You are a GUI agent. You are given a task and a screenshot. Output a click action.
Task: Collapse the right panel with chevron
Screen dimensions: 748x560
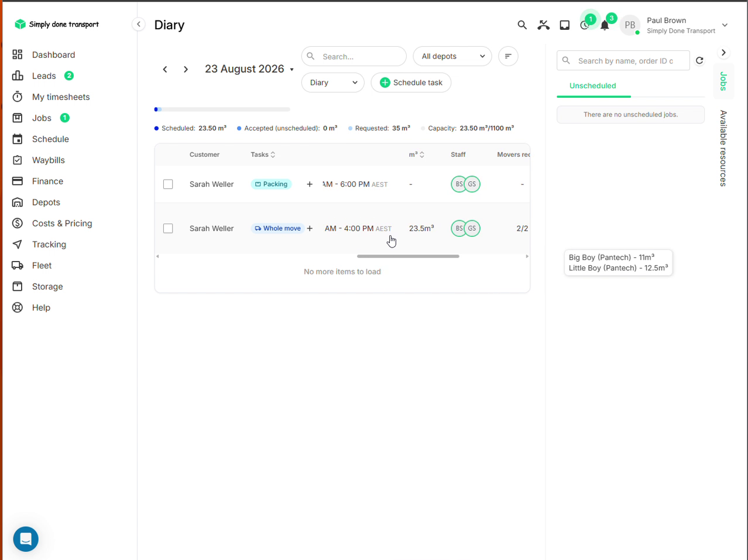(723, 53)
